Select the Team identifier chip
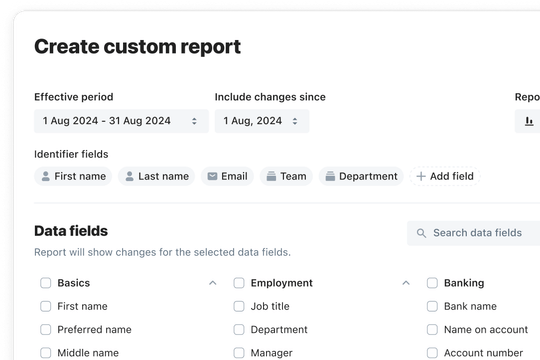Screen dimensions: 540x360 pyautogui.click(x=286, y=176)
